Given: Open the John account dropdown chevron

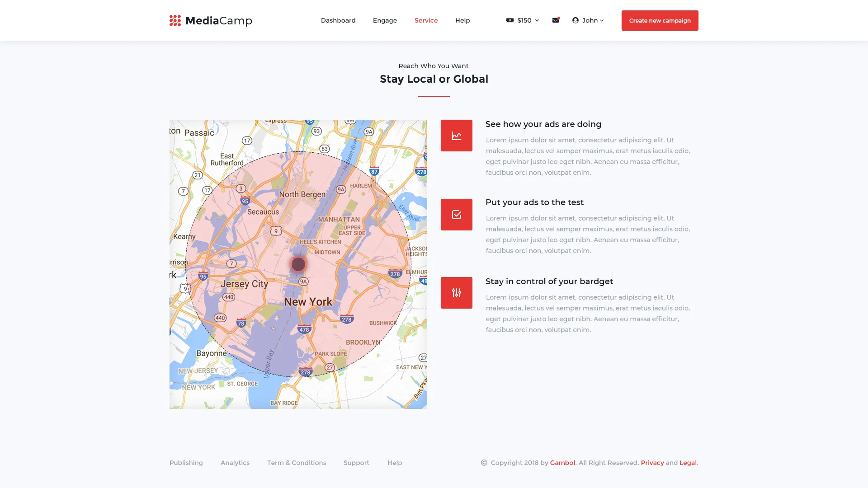Looking at the screenshot, I should point(602,20).
